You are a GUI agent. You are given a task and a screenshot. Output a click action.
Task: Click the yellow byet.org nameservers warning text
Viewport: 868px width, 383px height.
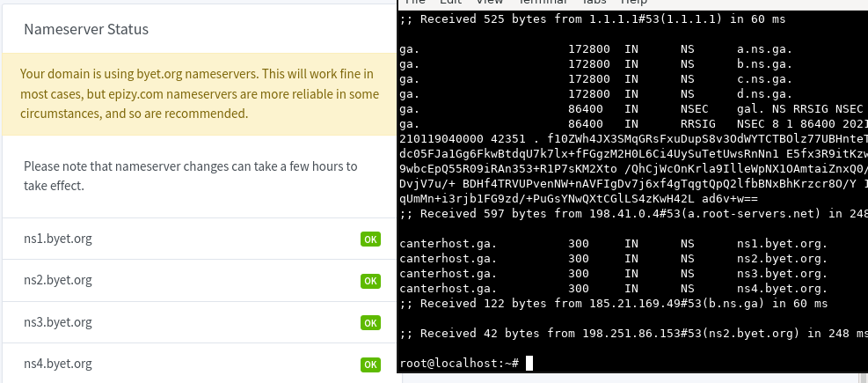[200, 93]
